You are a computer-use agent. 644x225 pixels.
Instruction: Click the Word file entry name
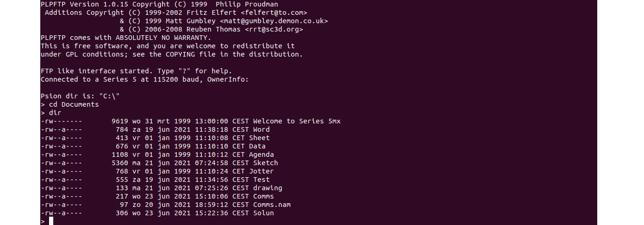point(261,129)
